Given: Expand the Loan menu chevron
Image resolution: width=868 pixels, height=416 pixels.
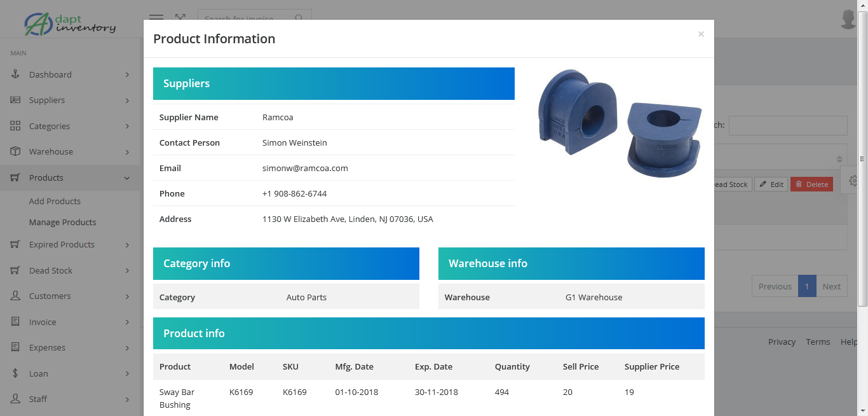Looking at the screenshot, I should point(127,373).
